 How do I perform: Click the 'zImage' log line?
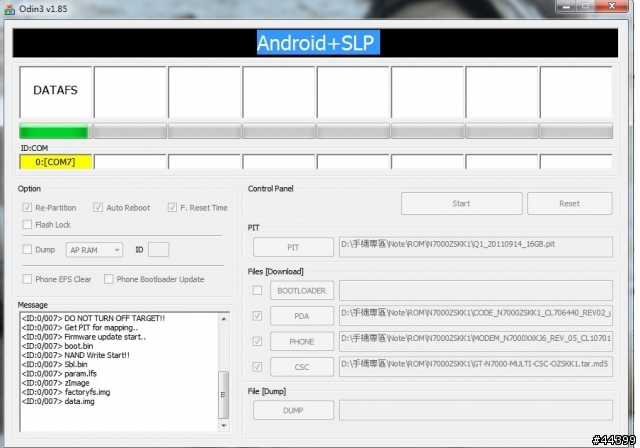56,383
